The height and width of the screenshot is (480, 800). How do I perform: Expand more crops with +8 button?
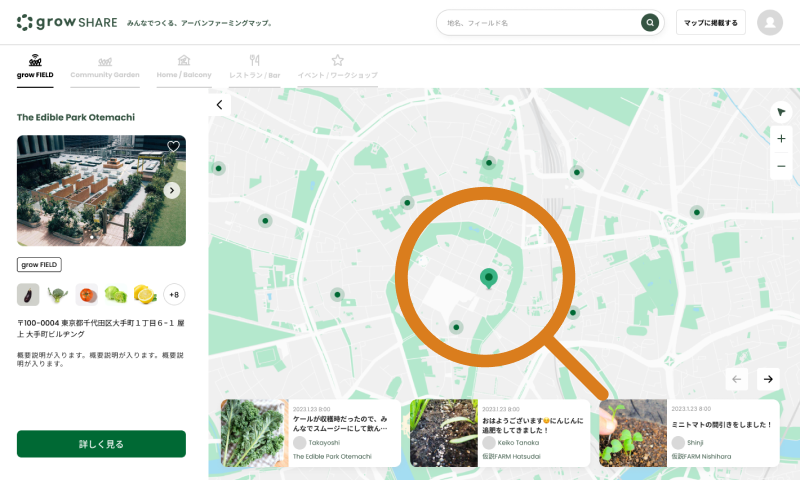pos(173,295)
